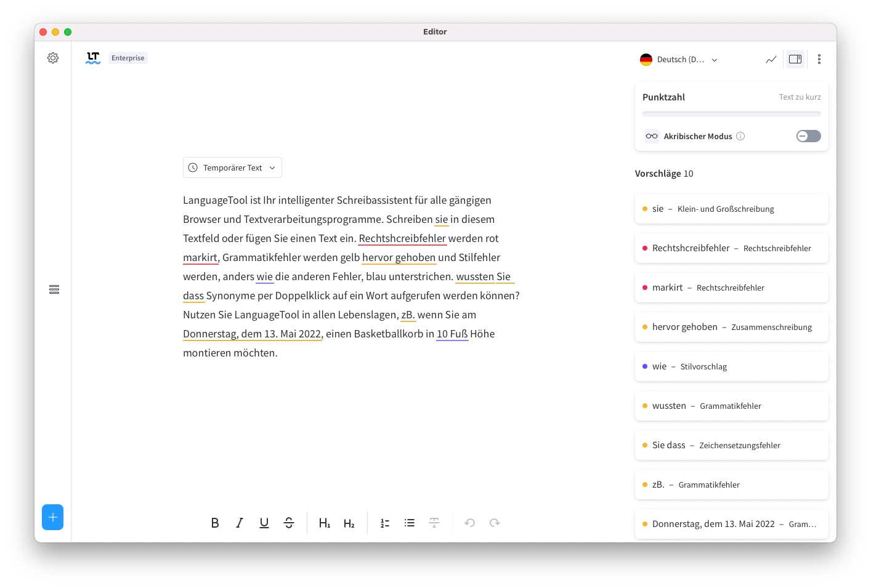Viewport: 871px width, 588px height.
Task: Open the 'Donnerstag, dem 13. Mai 2022' card
Action: (x=732, y=524)
